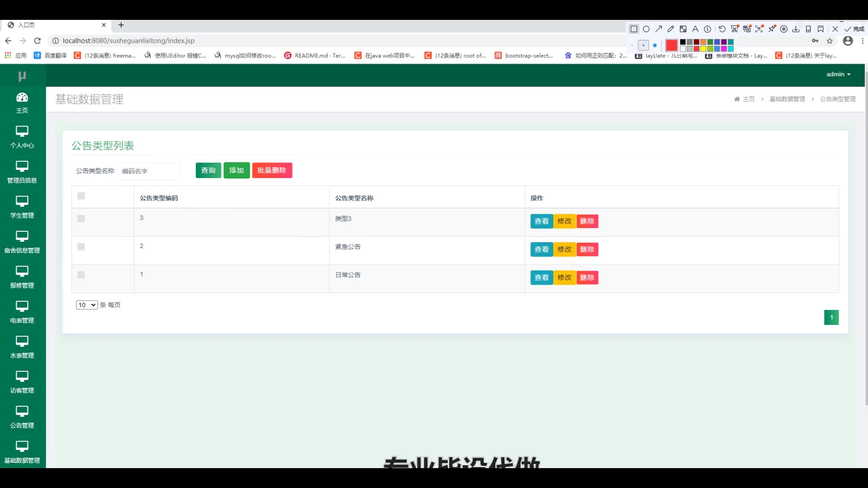
Task: Select the mosaic blur tool
Action: pos(683,29)
